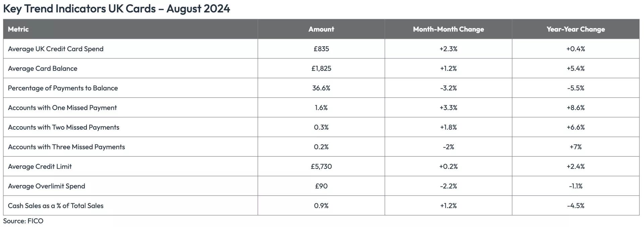Screen dimensions: 644x227
Task: Click the 36.6% amount cell
Action: [321, 88]
